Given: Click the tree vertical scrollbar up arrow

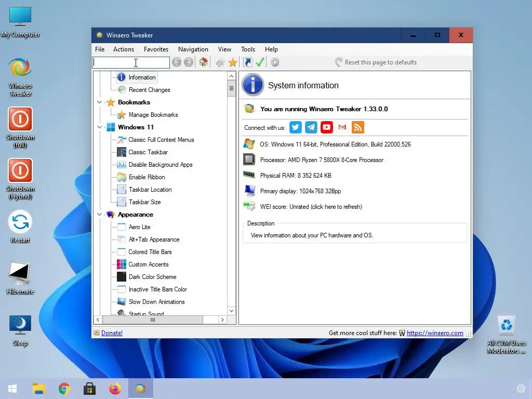Looking at the screenshot, I should (231, 76).
